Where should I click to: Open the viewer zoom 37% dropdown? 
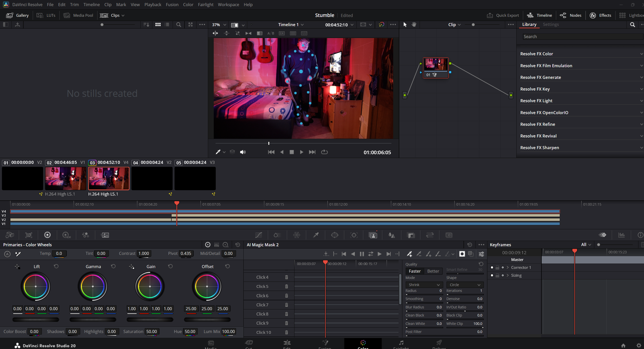click(x=219, y=25)
